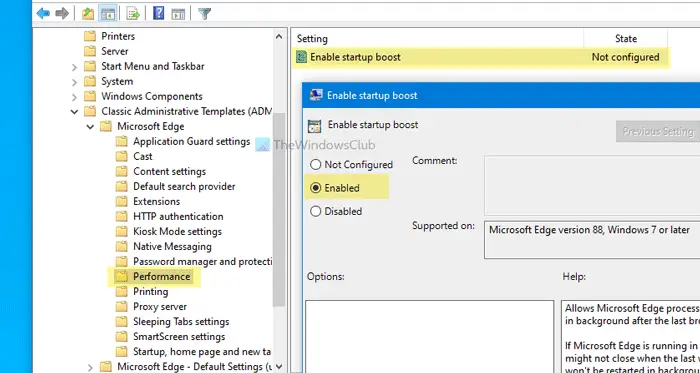Click the tree pane vertical scrollbar

coord(279,201)
